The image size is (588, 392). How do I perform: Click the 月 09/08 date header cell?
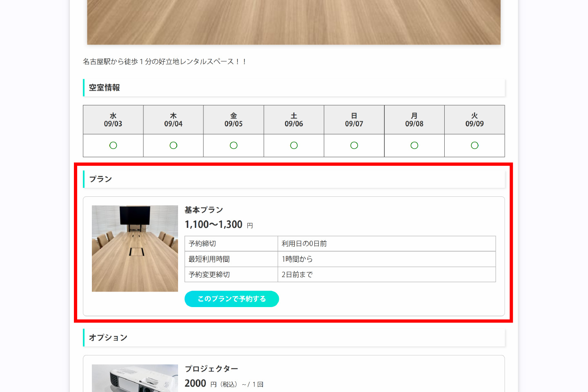[x=414, y=120]
